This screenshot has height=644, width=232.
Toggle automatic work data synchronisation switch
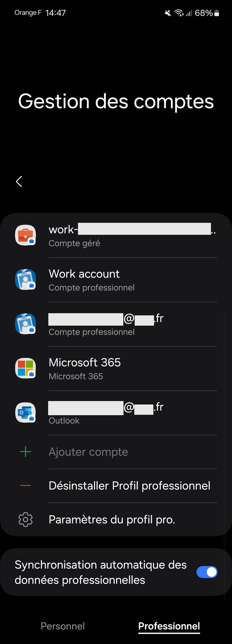click(x=207, y=572)
